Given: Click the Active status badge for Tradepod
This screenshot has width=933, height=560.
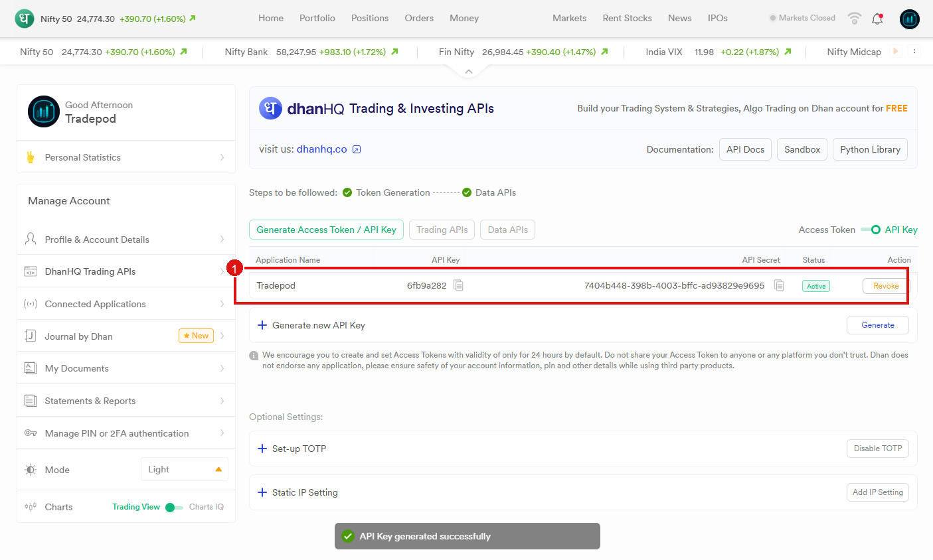Looking at the screenshot, I should [x=816, y=286].
